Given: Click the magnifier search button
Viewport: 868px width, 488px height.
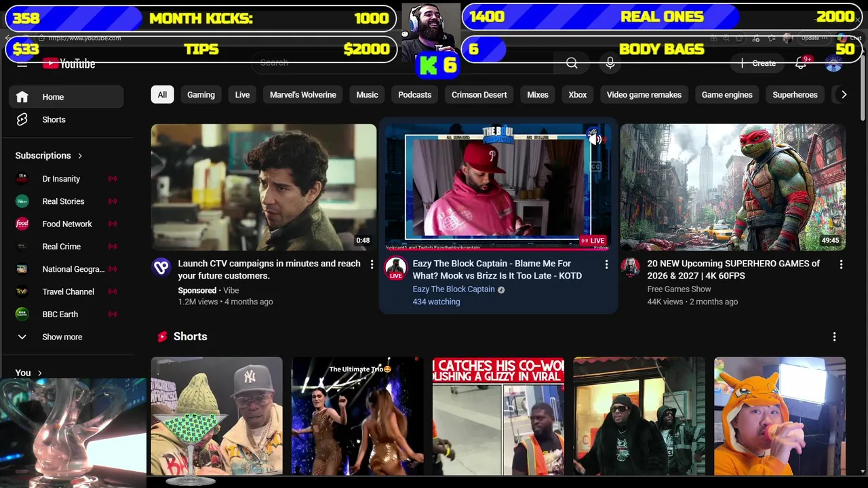Looking at the screenshot, I should (x=572, y=63).
